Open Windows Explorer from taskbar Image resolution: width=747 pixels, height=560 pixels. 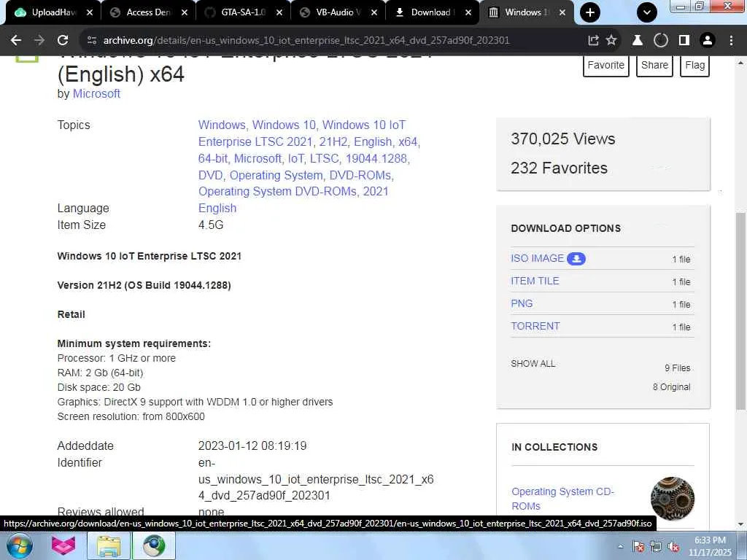pyautogui.click(x=109, y=545)
